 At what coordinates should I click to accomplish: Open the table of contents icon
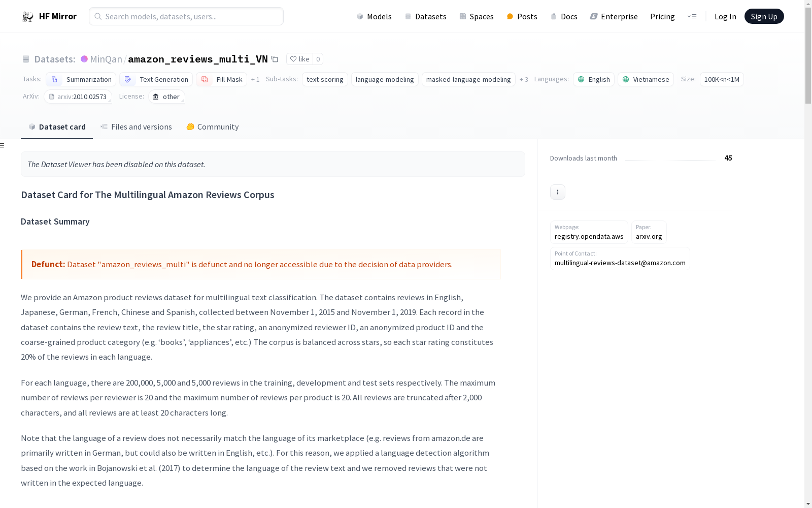(x=3, y=145)
